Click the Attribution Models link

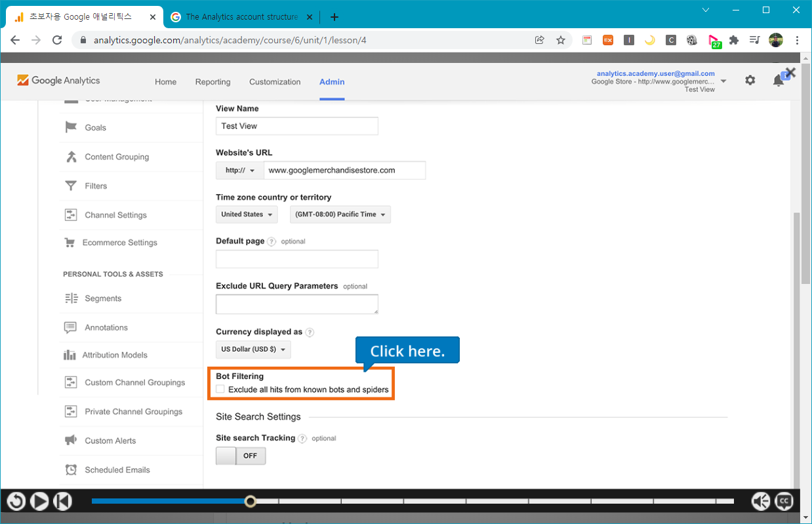coord(115,355)
